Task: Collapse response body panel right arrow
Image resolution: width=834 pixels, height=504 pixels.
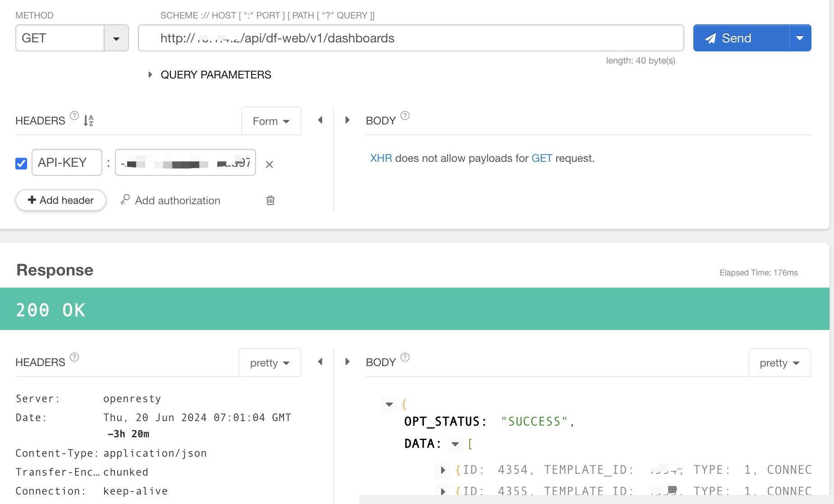Action: point(347,362)
